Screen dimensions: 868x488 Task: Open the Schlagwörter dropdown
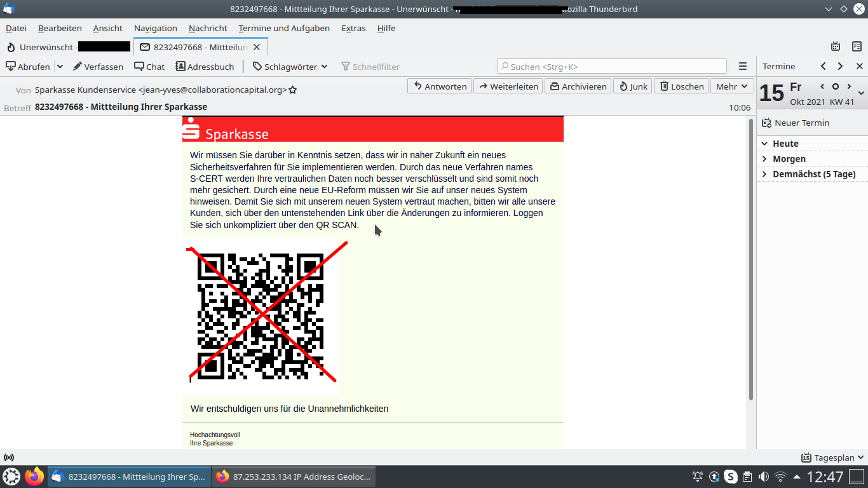pyautogui.click(x=290, y=66)
